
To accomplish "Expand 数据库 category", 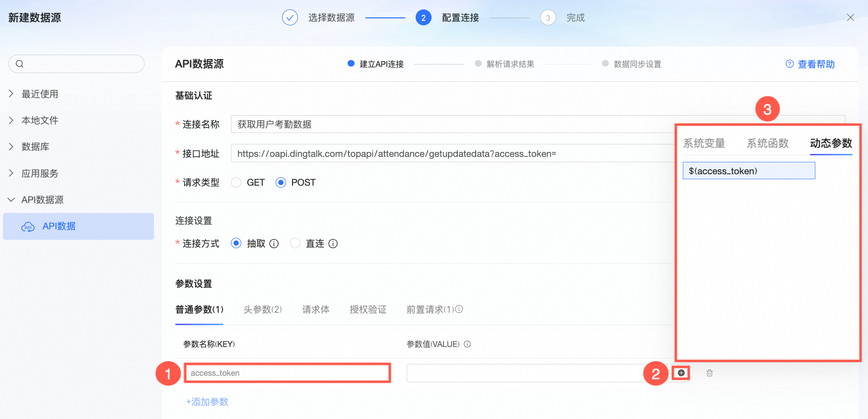I will coord(11,146).
